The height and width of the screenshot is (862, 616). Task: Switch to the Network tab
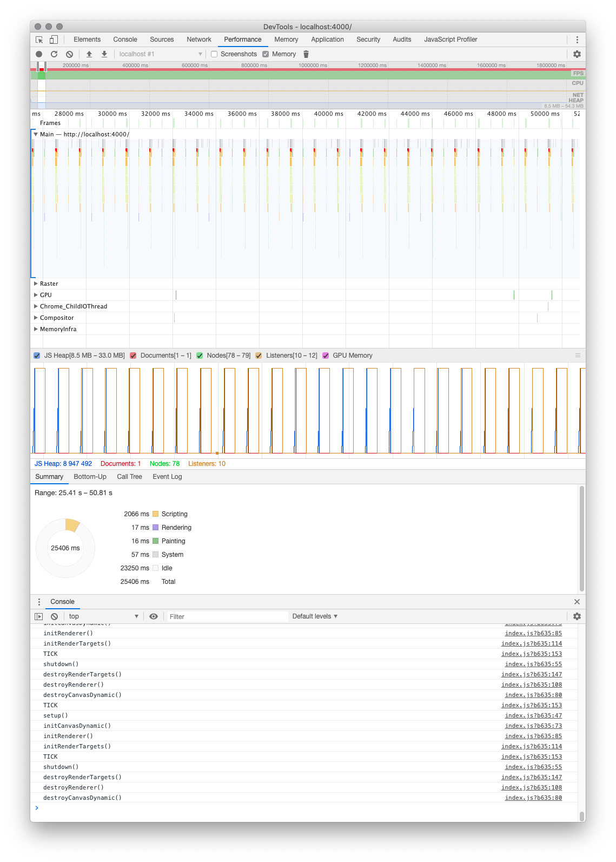(199, 40)
